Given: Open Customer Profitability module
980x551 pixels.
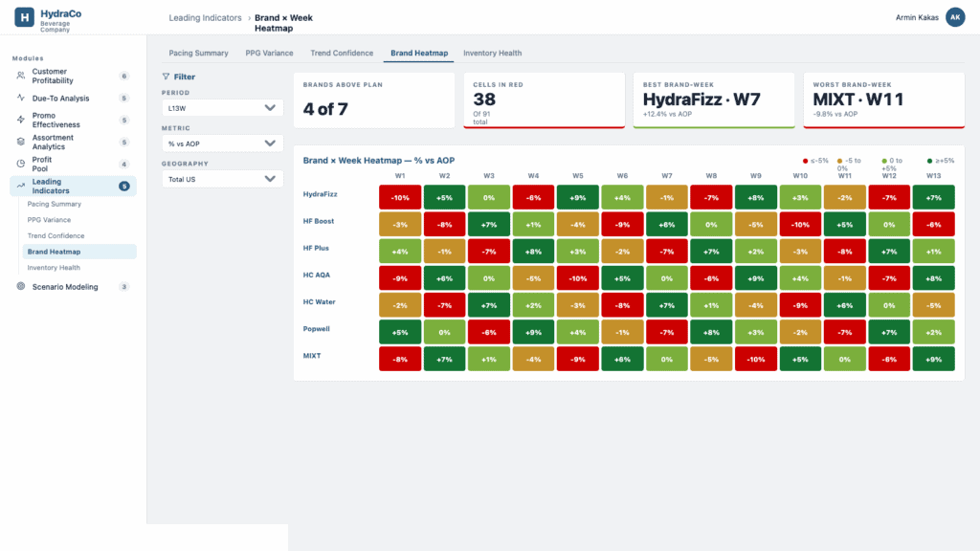Looking at the screenshot, I should pyautogui.click(x=73, y=77).
